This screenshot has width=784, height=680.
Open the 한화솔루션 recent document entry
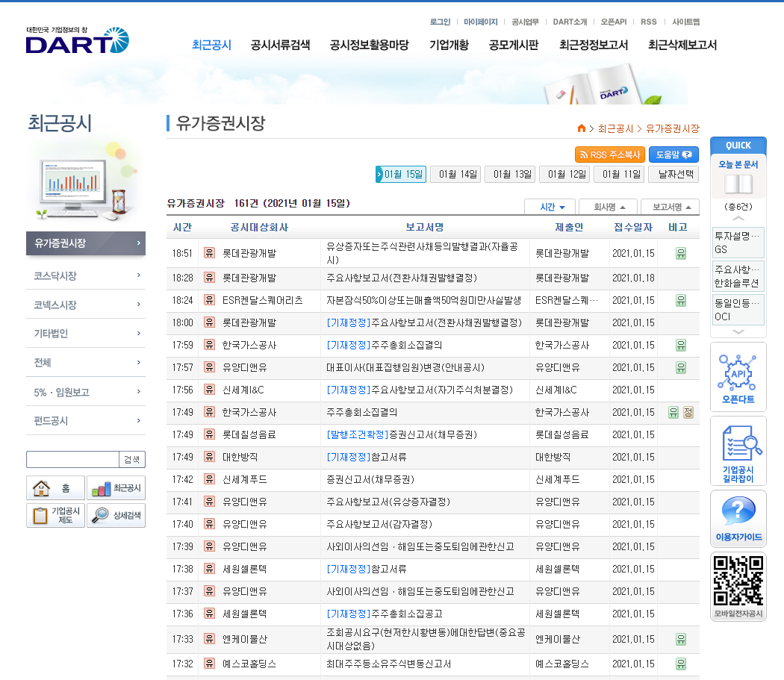(x=737, y=276)
